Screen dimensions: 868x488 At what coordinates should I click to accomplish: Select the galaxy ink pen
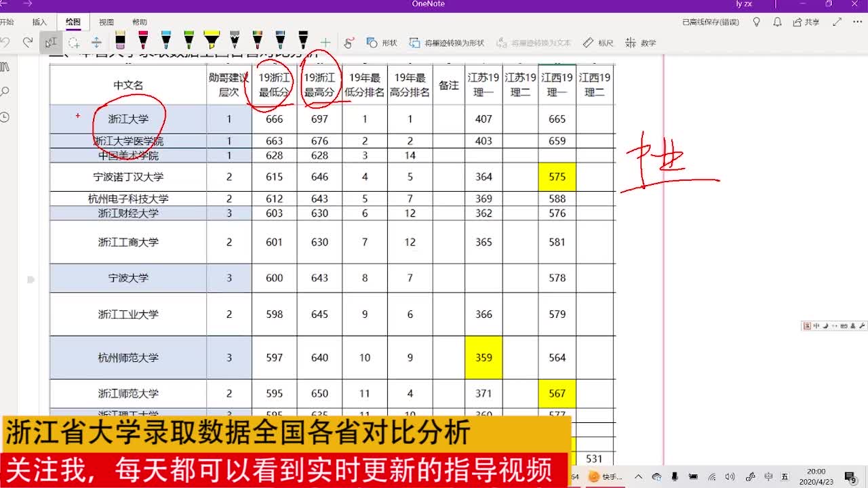tap(280, 41)
